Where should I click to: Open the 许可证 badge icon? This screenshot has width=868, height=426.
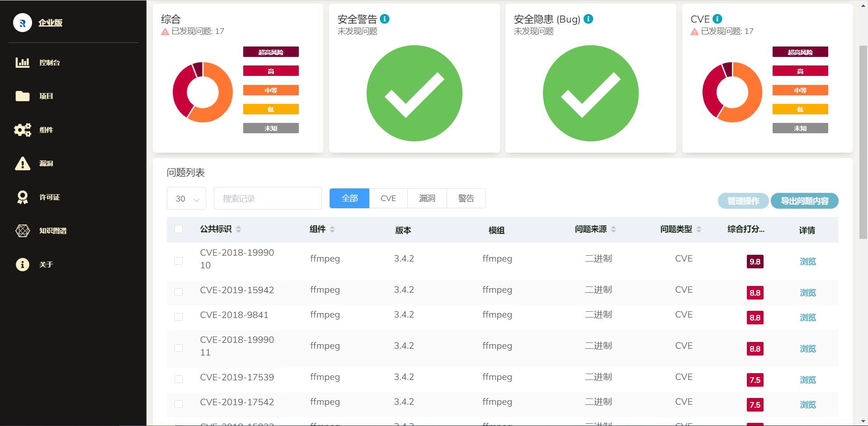(22, 197)
